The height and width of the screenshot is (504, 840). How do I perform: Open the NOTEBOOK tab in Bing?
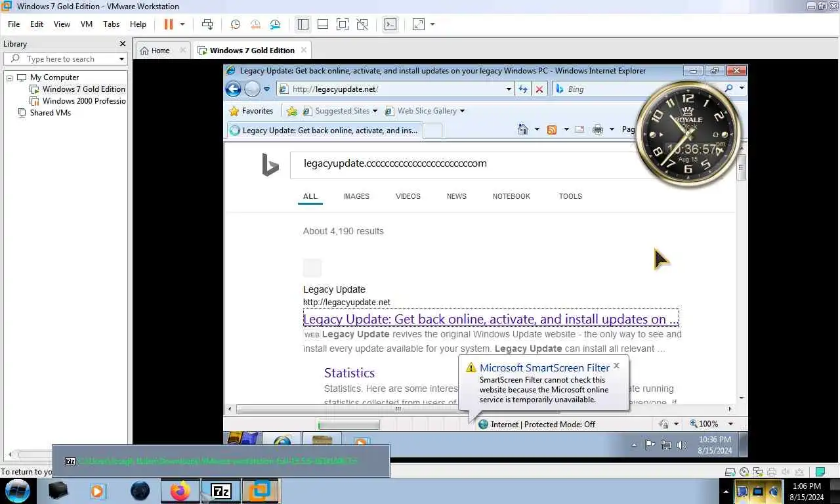511,196
